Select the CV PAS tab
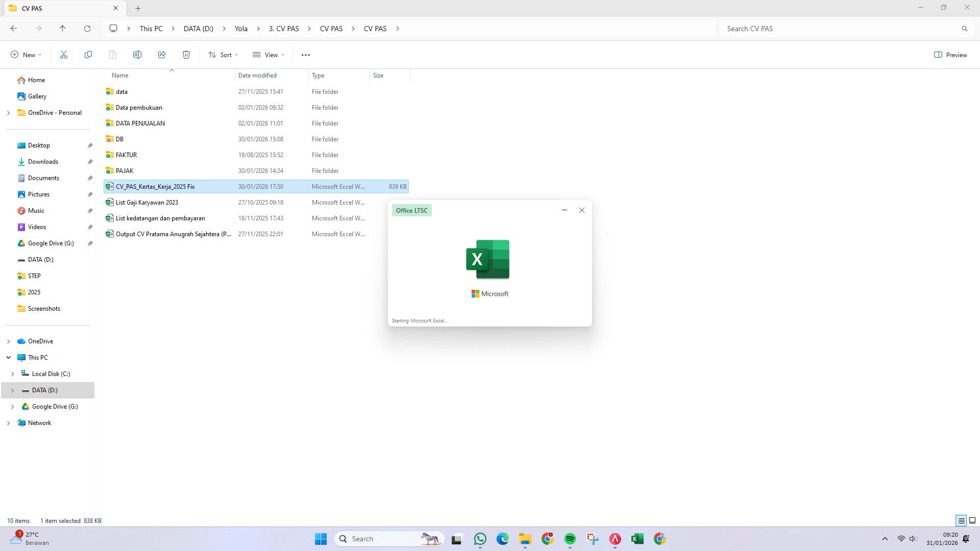980x551 pixels. click(56, 8)
